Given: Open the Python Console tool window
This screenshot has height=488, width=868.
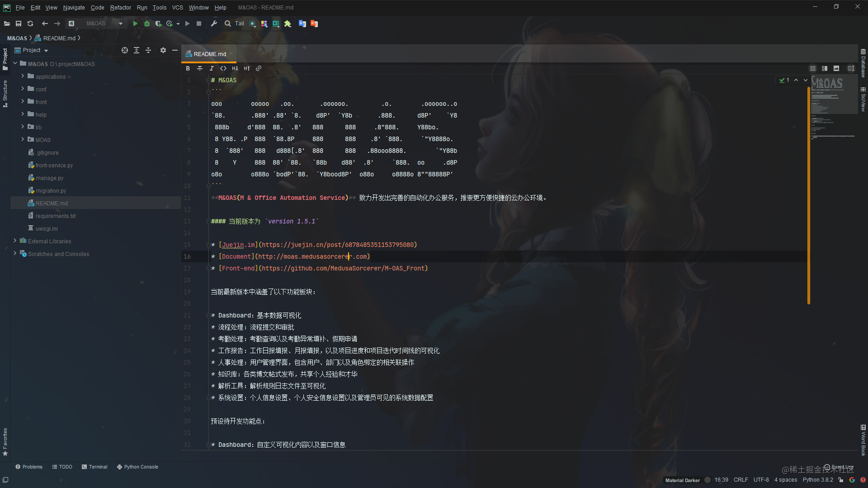Looking at the screenshot, I should [137, 466].
